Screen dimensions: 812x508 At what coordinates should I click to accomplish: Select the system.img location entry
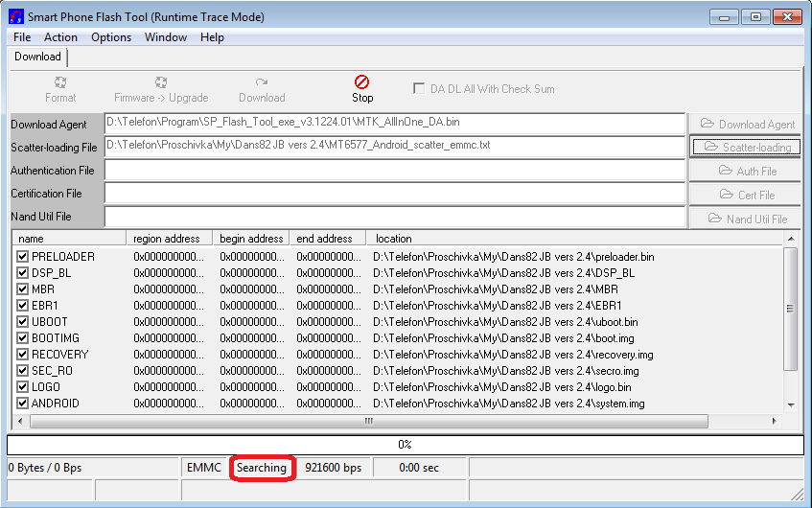click(509, 404)
